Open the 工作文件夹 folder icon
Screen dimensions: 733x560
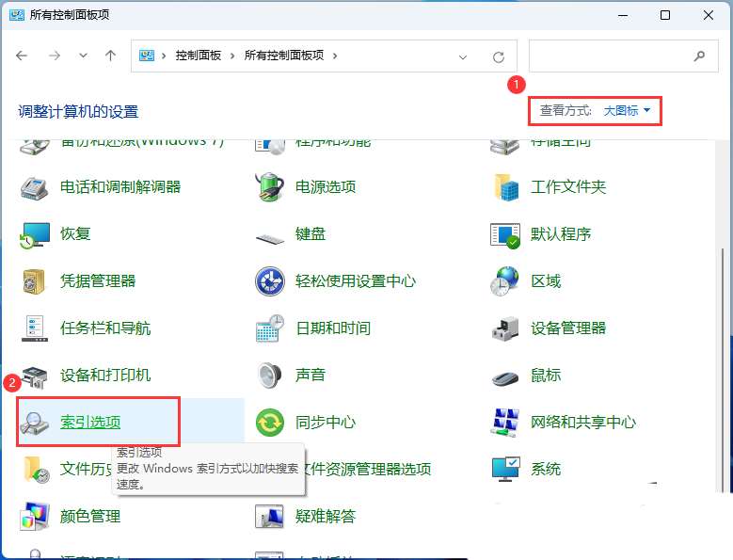505,187
